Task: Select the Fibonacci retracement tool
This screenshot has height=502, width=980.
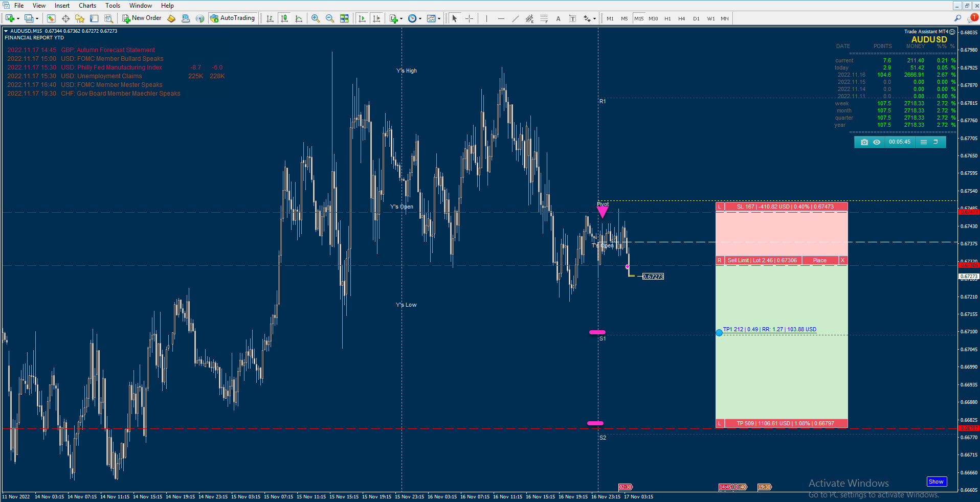Action: pyautogui.click(x=544, y=18)
